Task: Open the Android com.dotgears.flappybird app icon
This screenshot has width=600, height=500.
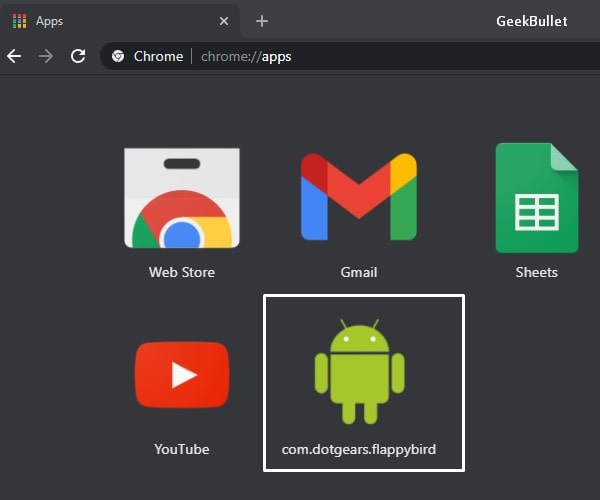Action: pyautogui.click(x=359, y=371)
